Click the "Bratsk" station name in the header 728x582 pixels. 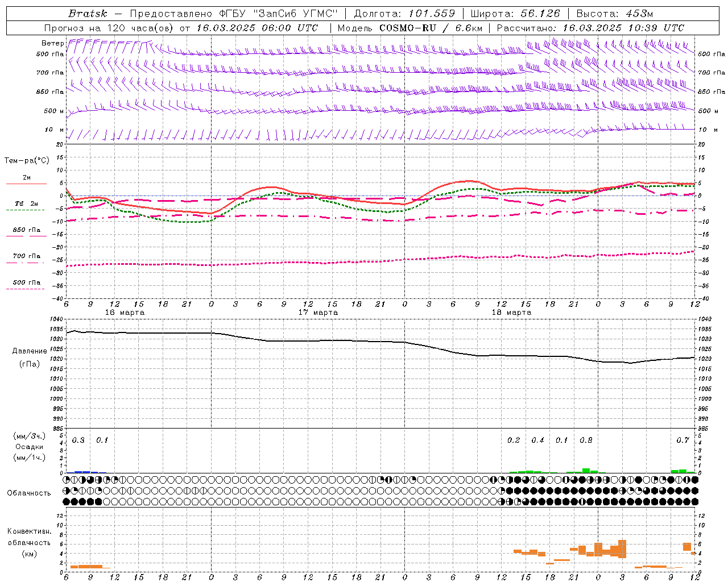[x=88, y=14]
